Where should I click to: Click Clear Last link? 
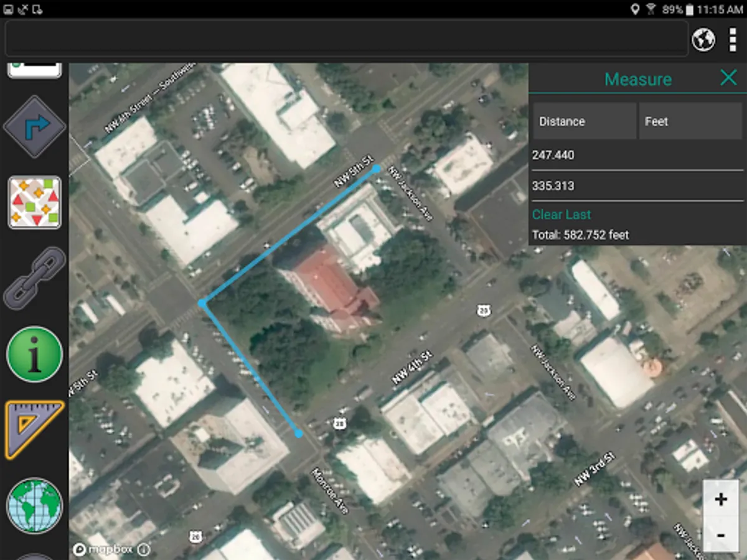tap(561, 215)
